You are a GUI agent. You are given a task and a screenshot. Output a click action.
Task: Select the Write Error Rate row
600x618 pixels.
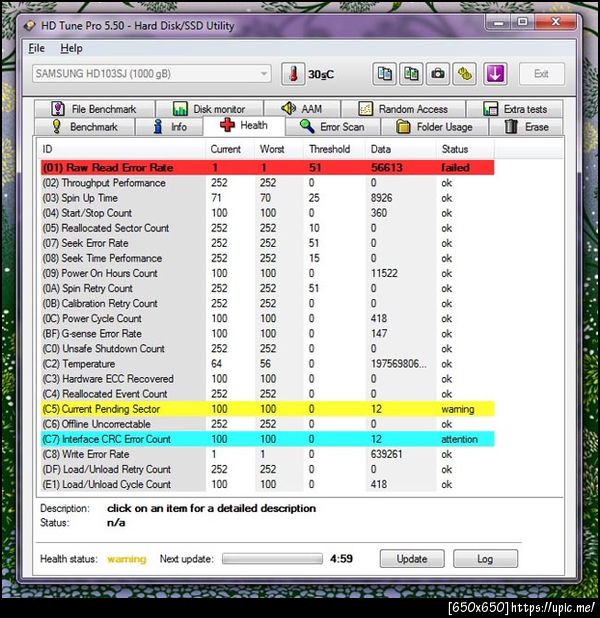tap(267, 454)
